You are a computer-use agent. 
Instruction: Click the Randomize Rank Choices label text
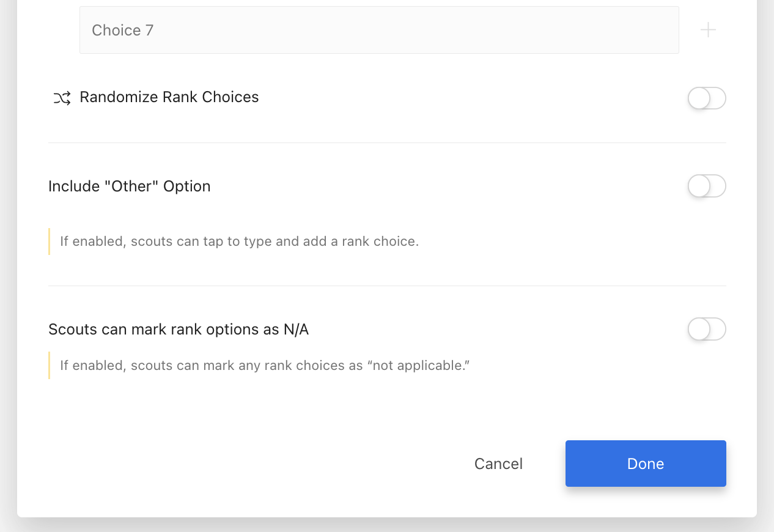pyautogui.click(x=169, y=97)
